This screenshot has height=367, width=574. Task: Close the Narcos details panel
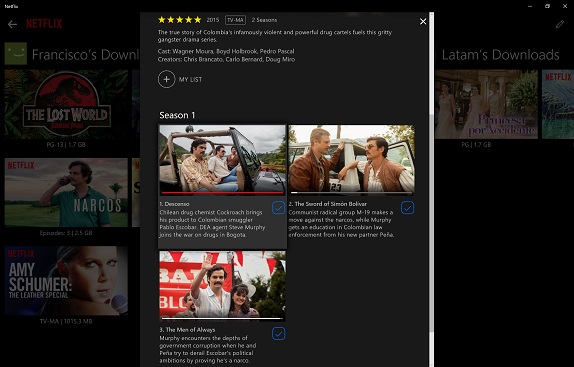pyautogui.click(x=423, y=22)
